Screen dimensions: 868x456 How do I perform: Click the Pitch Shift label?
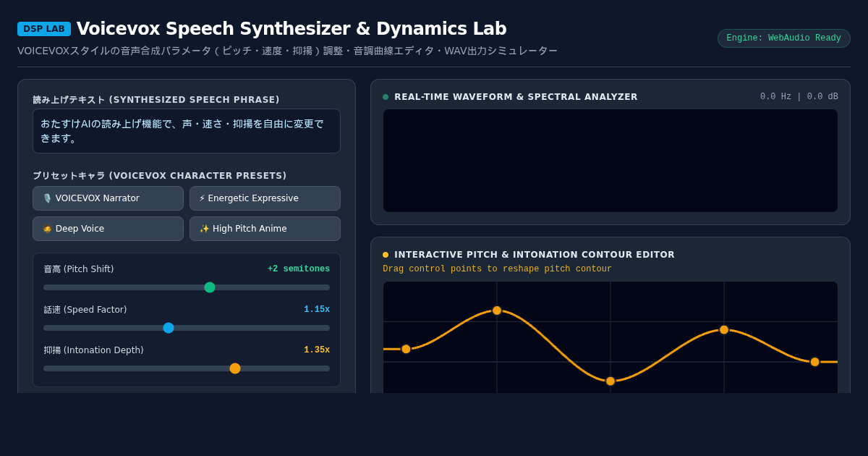(x=79, y=269)
